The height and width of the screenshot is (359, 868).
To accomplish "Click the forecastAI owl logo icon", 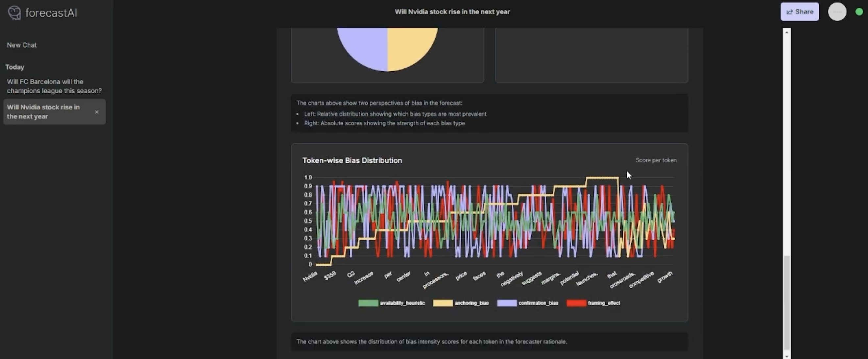I will (14, 13).
